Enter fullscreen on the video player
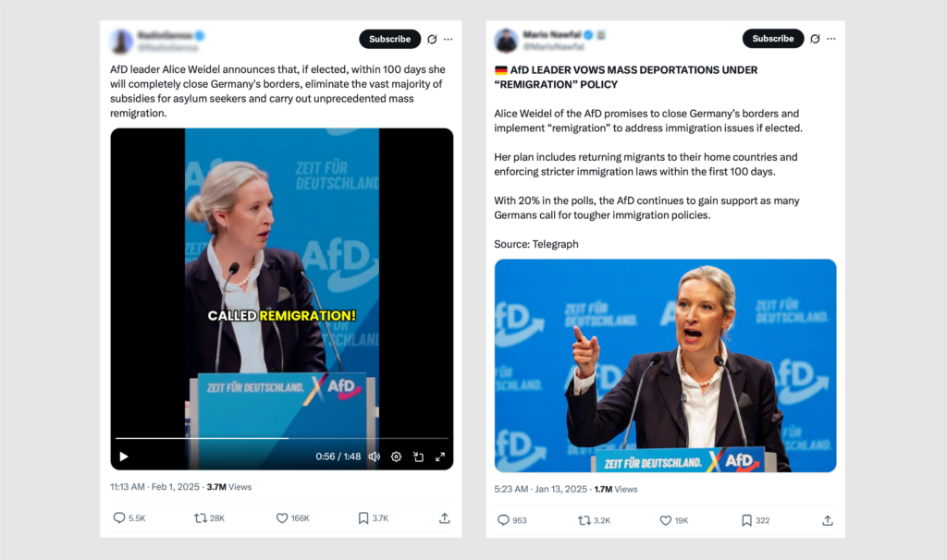This screenshot has width=947, height=560. [x=440, y=457]
